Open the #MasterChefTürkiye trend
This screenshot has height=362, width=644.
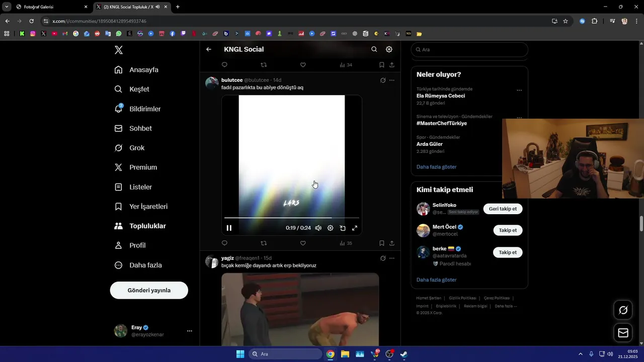(442, 123)
